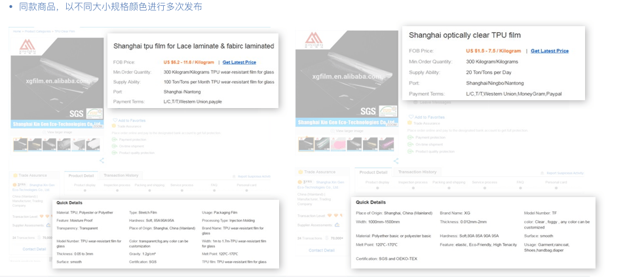Click Contact Detail on right page
Image resolution: width=644 pixels, height=277 pixels.
click(x=321, y=250)
